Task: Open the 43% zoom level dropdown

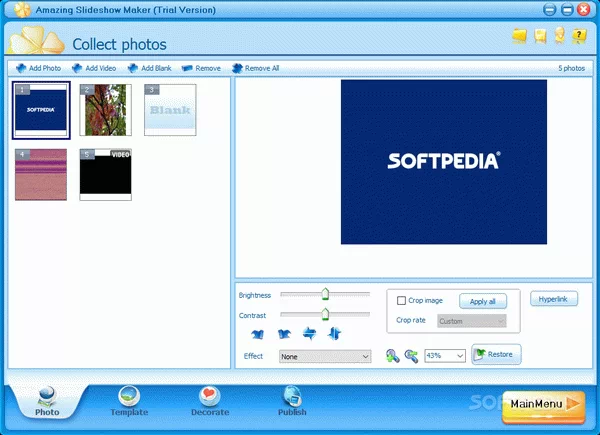Action: (445, 355)
